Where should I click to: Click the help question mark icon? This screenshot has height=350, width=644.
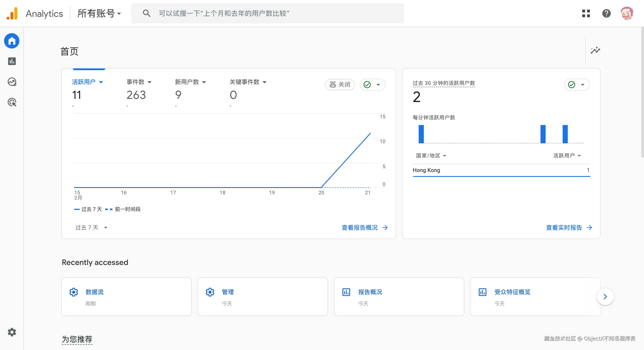606,13
